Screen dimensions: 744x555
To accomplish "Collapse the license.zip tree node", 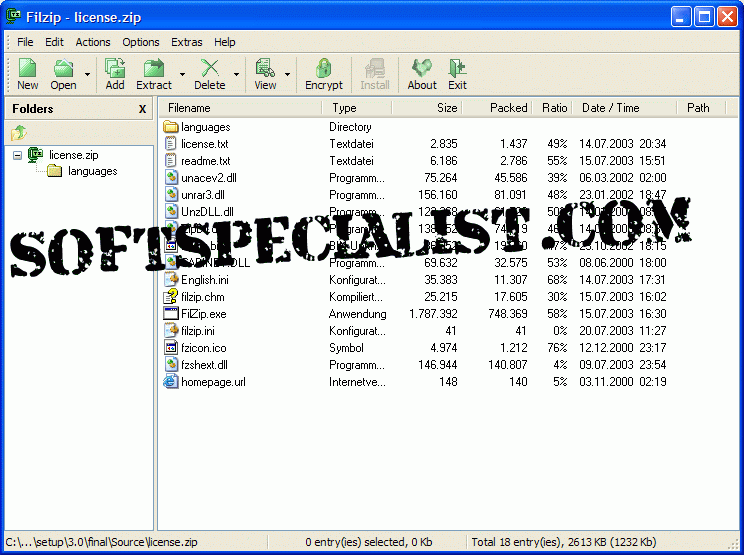I will pos(17,155).
